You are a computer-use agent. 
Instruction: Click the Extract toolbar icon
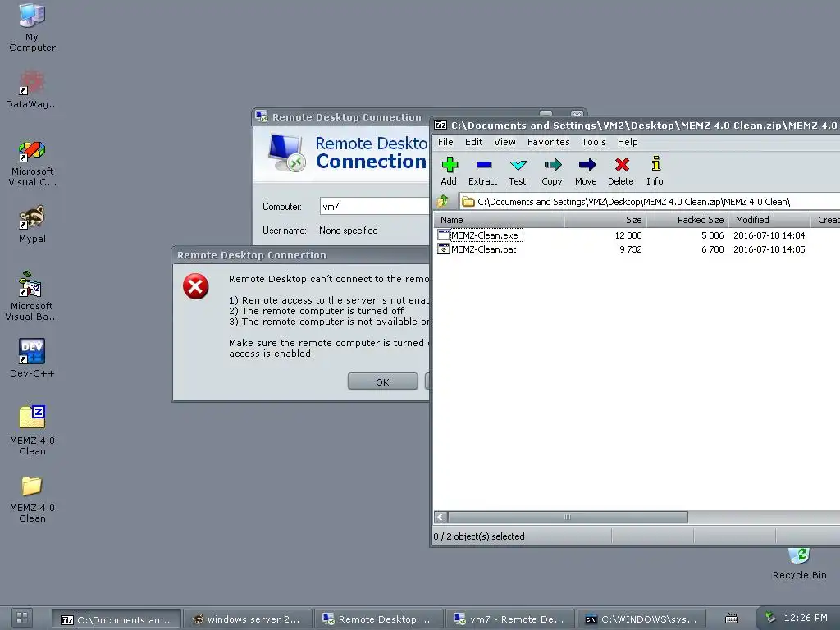point(482,171)
